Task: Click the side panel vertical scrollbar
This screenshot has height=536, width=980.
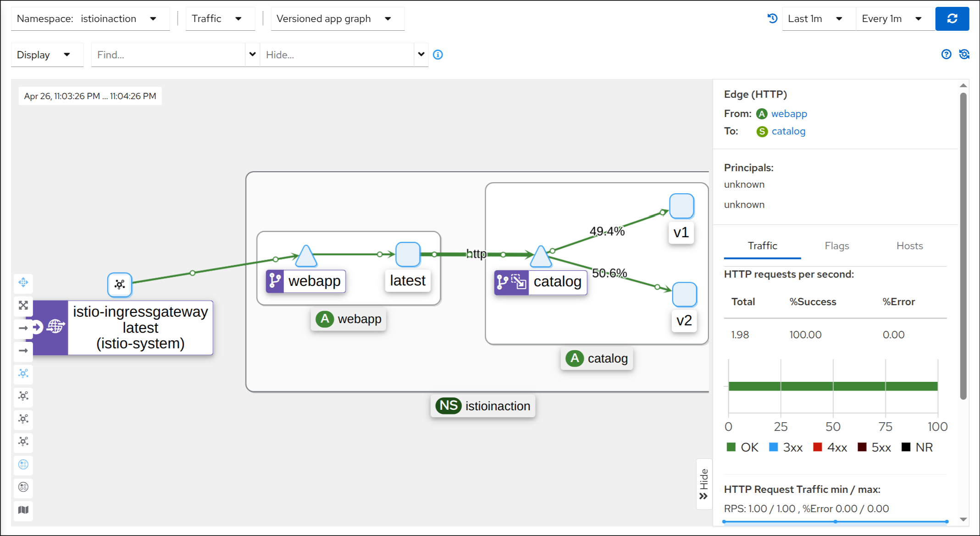Action: pyautogui.click(x=963, y=246)
